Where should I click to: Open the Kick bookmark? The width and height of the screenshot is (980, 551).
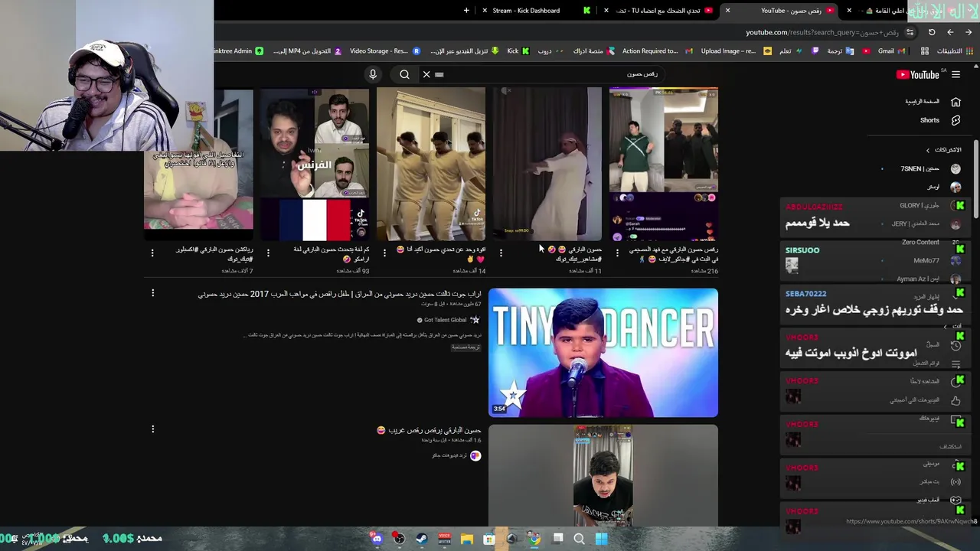tap(518, 51)
